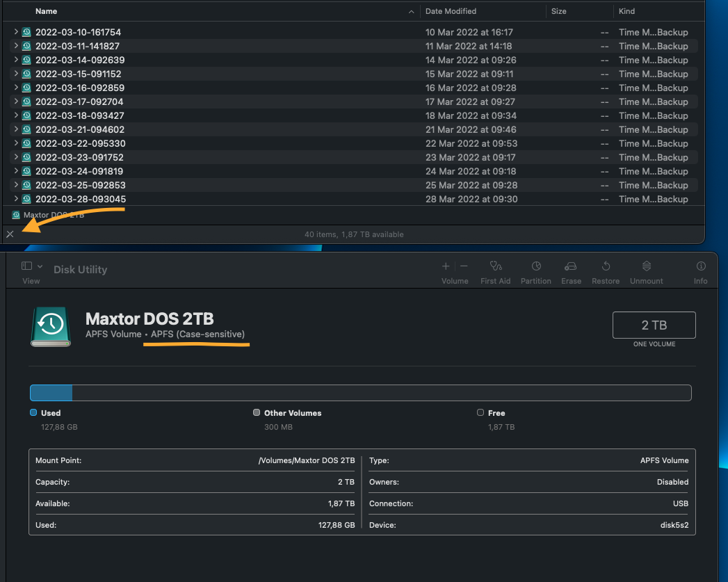Select the 2022-03-21-094602 file name

(x=80, y=129)
